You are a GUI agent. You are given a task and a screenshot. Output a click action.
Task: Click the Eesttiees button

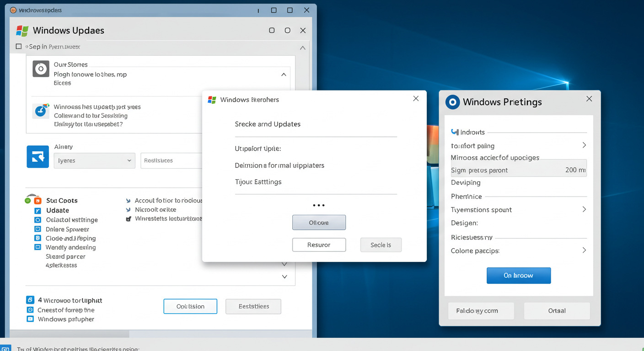click(253, 306)
